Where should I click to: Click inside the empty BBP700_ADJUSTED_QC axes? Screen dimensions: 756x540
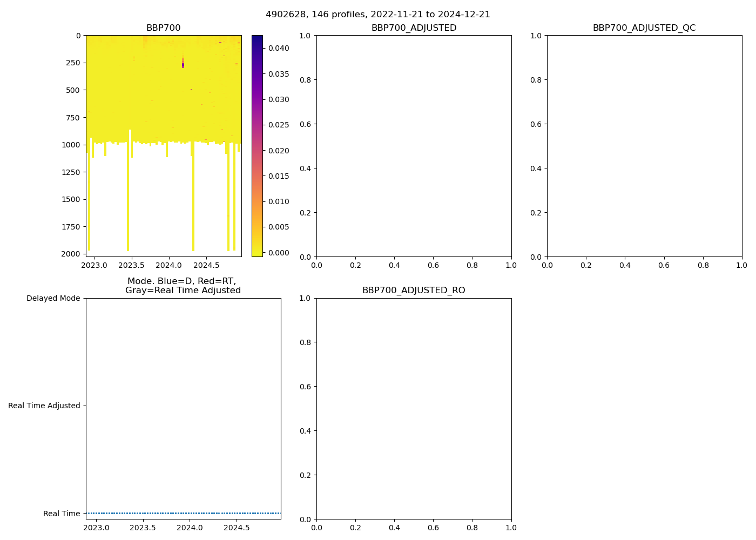click(644, 146)
